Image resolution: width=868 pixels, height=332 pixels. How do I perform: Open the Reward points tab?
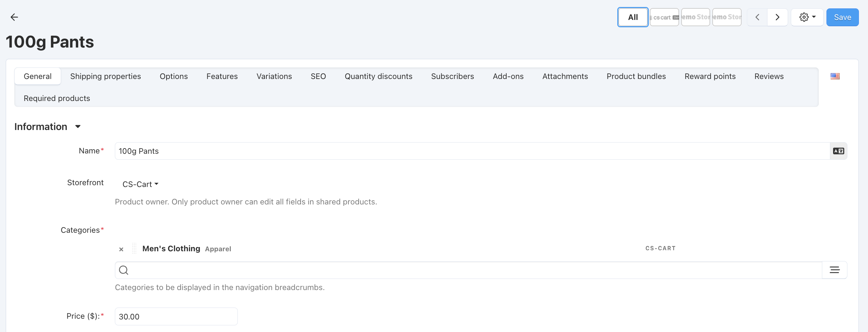[710, 76]
